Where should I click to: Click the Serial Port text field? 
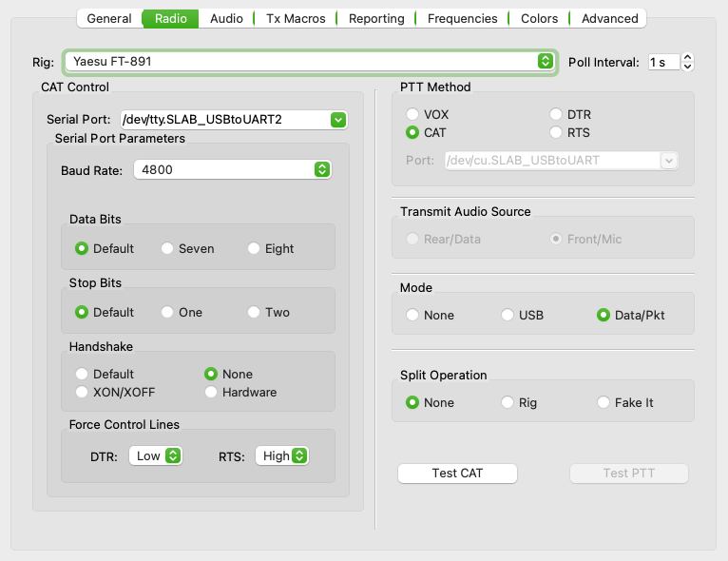pos(225,120)
